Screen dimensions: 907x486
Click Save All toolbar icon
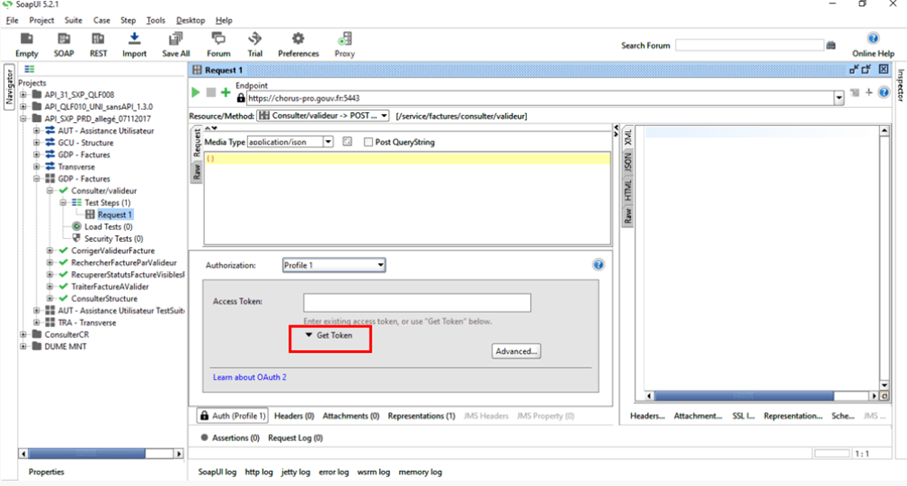176,45
